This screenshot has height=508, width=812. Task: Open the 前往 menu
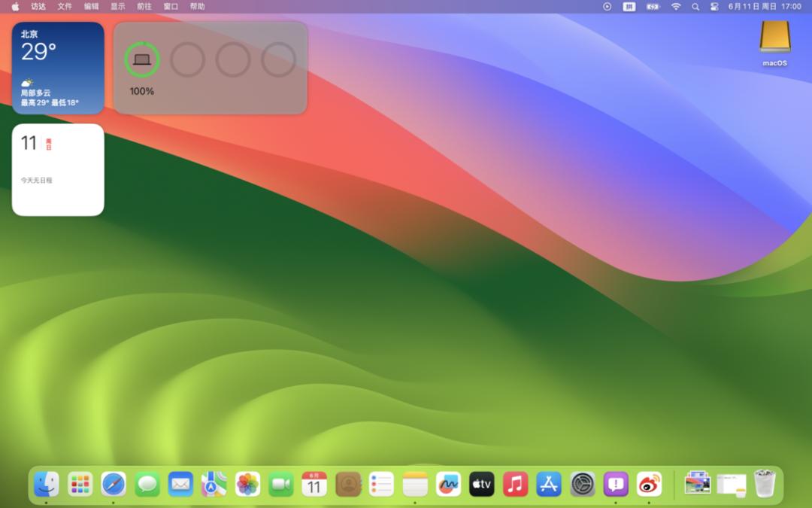click(x=144, y=7)
